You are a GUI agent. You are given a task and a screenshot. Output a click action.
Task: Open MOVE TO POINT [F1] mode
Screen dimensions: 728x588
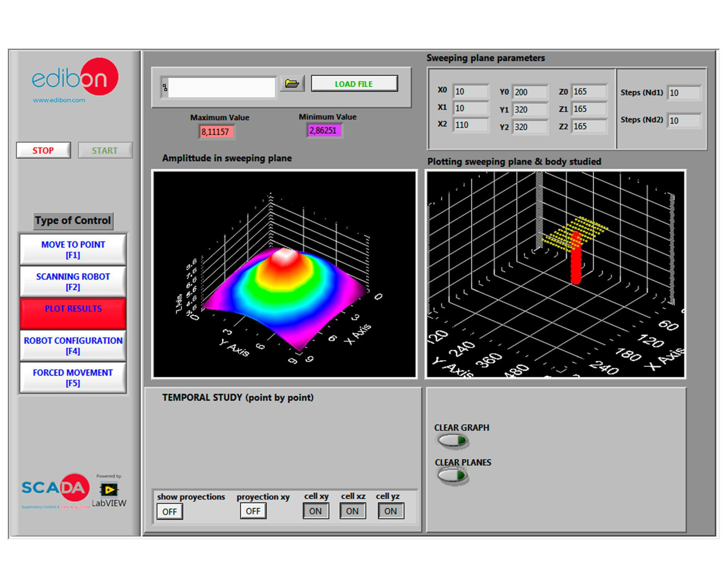tap(73, 250)
